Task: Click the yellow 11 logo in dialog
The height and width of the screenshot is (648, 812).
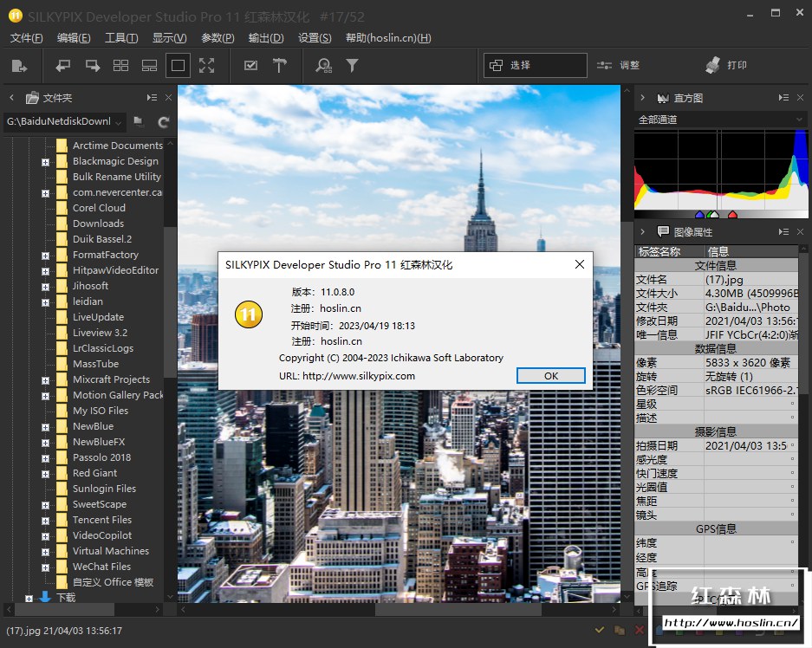Action: point(249,314)
